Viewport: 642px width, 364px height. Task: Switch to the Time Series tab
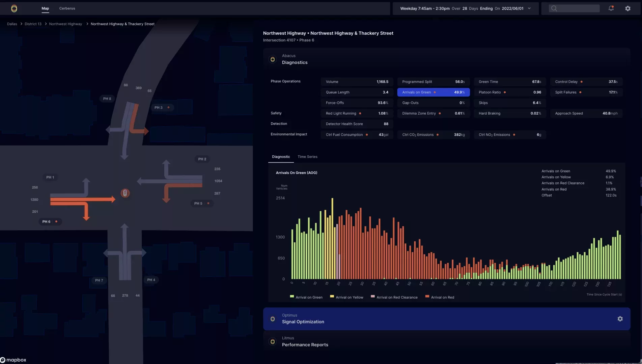coord(307,157)
